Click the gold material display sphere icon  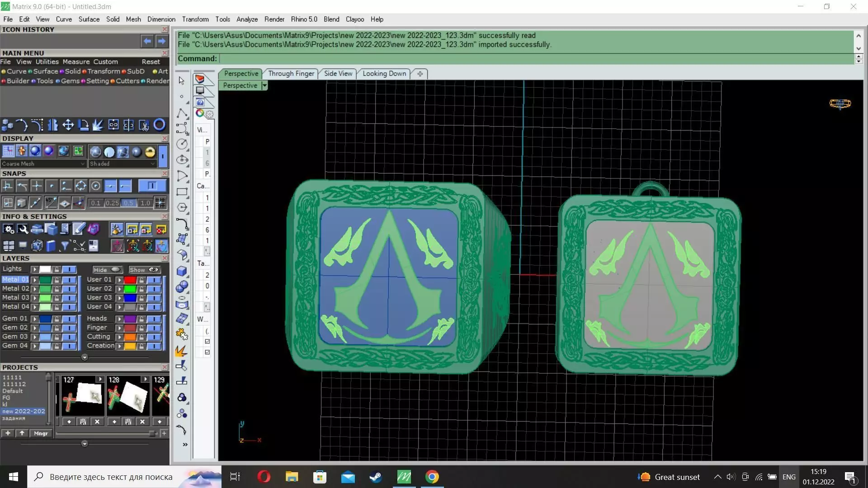[150, 152]
